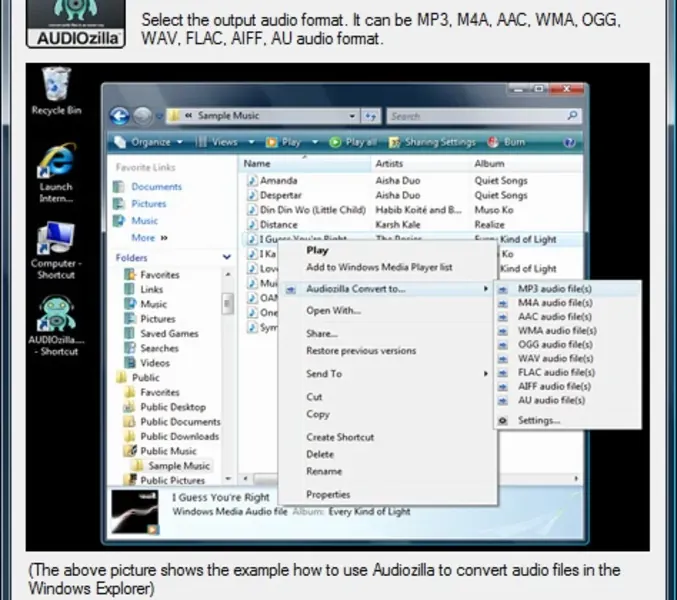The image size is (677, 600).
Task: Choose M4A audio file(s) from submenu
Action: (x=567, y=303)
